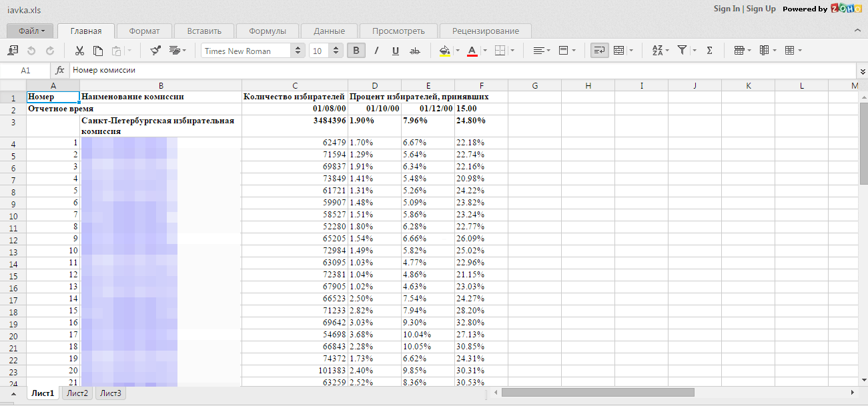Open the Файл menu

coord(30,31)
